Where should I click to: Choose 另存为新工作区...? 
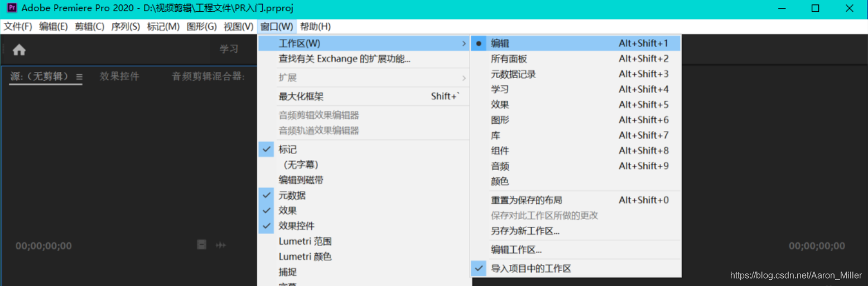coord(576,231)
